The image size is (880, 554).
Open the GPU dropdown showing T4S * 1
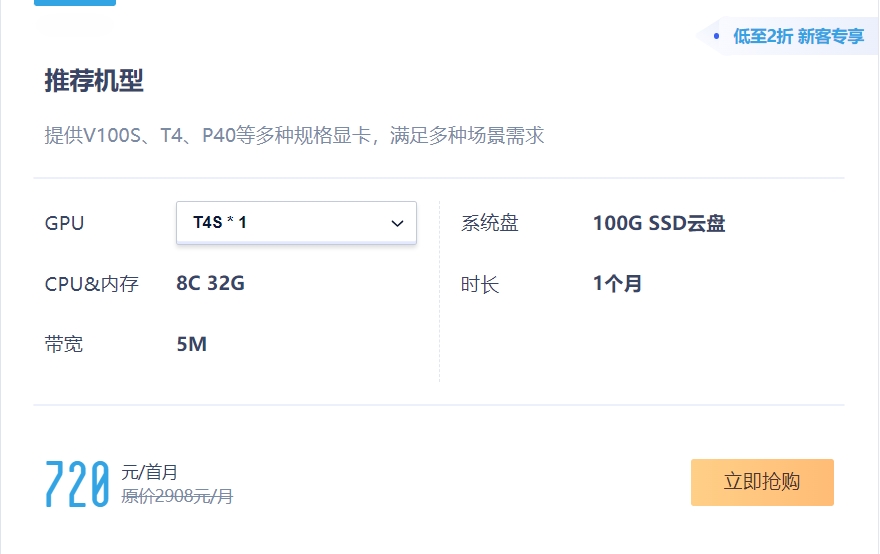[296, 223]
